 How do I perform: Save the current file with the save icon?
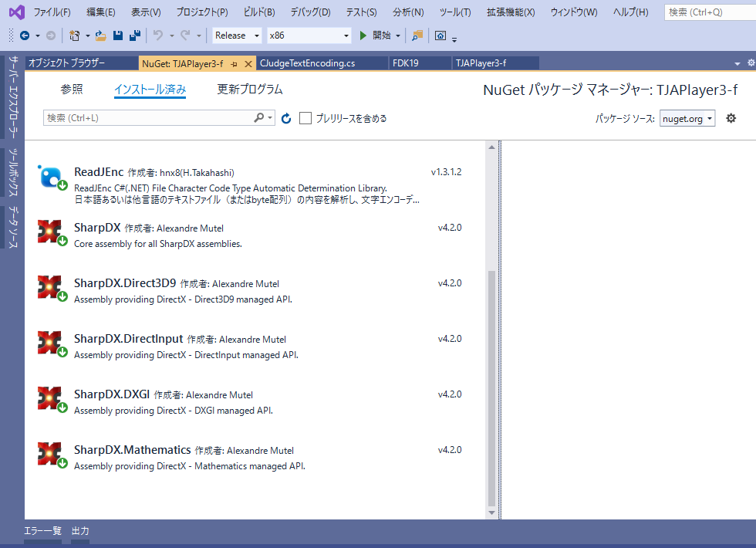click(x=117, y=35)
